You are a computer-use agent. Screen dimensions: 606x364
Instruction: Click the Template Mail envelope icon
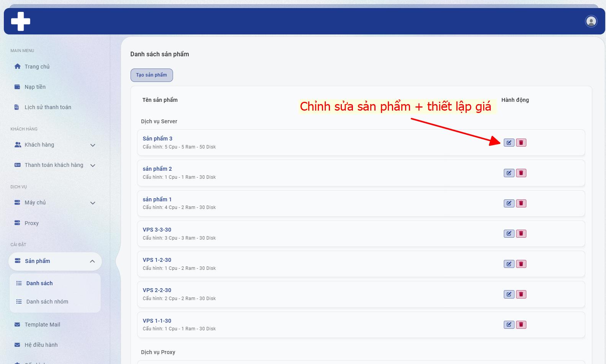[x=17, y=325]
